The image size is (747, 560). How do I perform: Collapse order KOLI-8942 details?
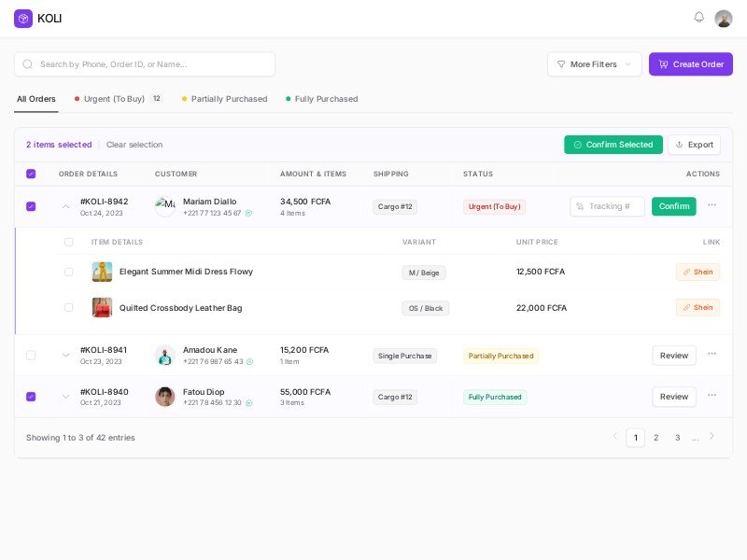tap(65, 206)
